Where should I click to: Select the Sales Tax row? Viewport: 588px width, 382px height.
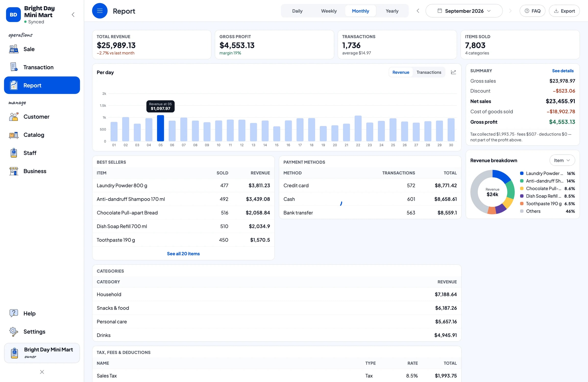277,376
